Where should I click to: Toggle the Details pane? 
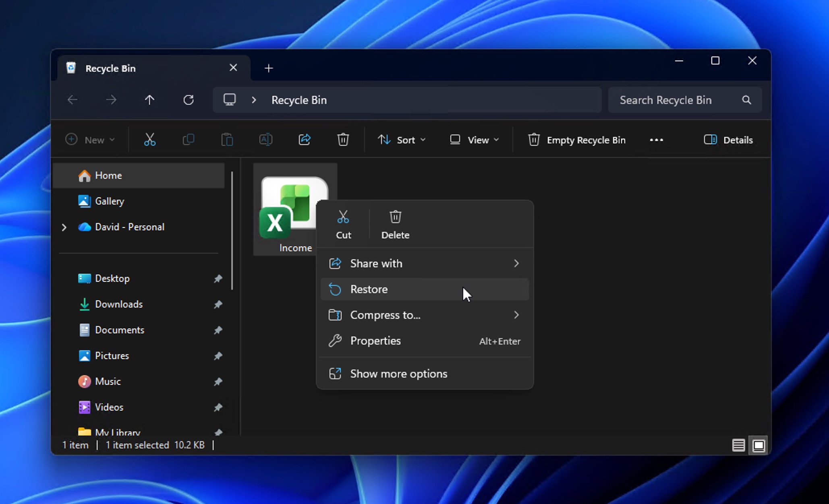point(728,140)
